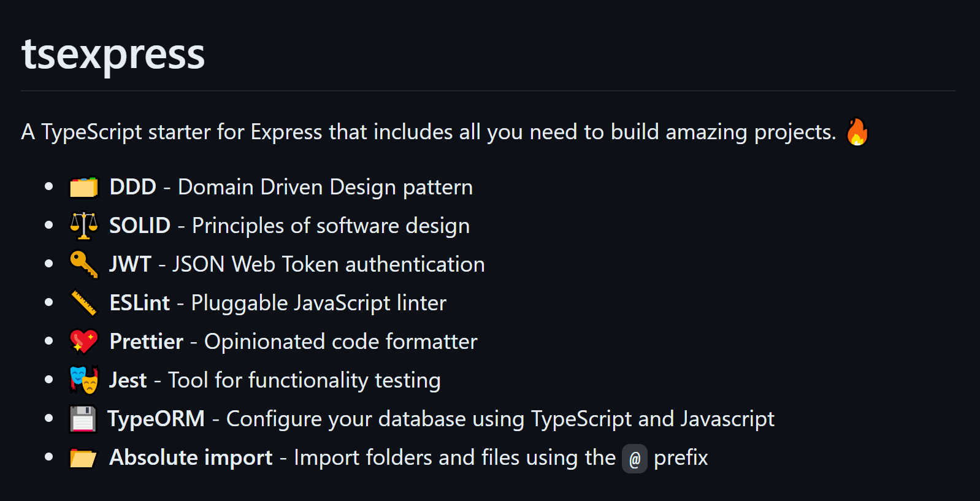Click the golden key icon beside JWT

(x=83, y=264)
